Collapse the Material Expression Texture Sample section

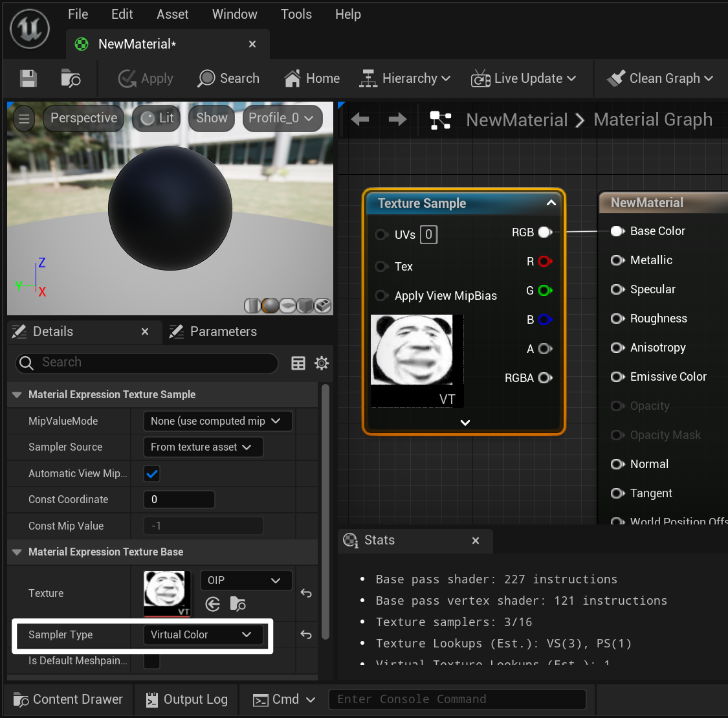(17, 394)
